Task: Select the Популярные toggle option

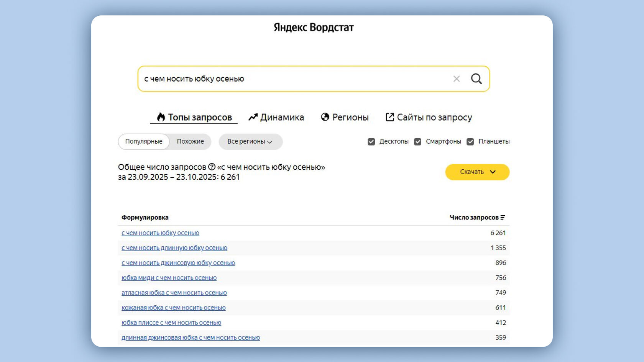Action: [144, 142]
